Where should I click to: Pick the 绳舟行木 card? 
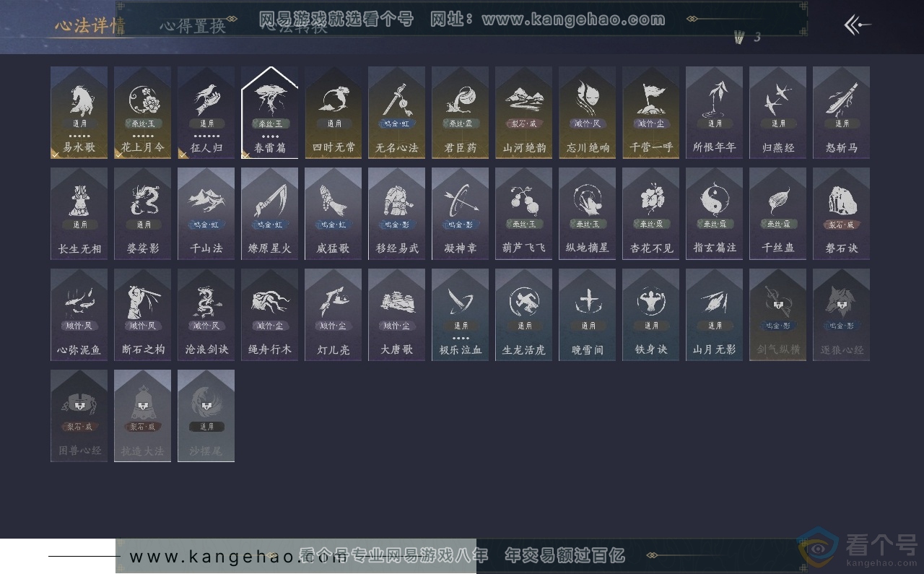tap(270, 315)
